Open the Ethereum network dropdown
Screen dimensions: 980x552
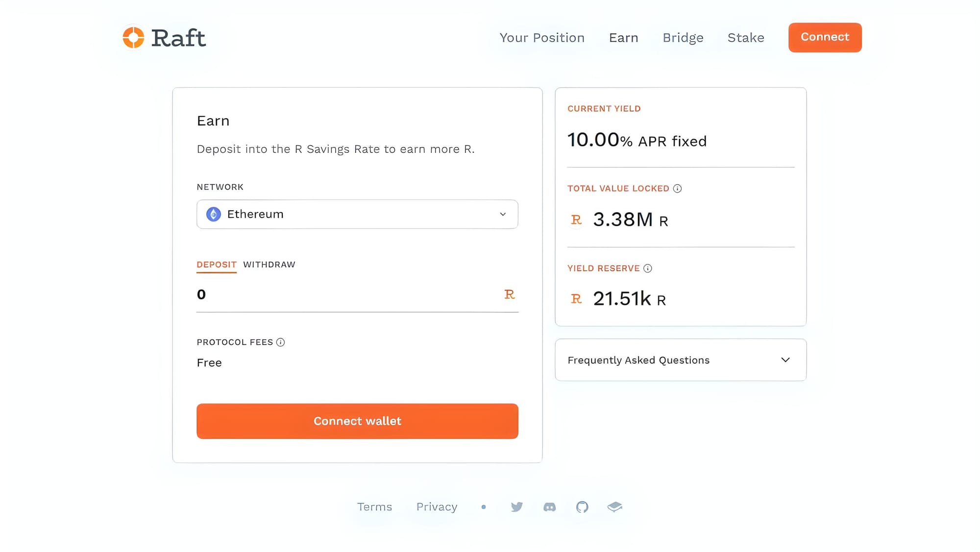pyautogui.click(x=357, y=214)
